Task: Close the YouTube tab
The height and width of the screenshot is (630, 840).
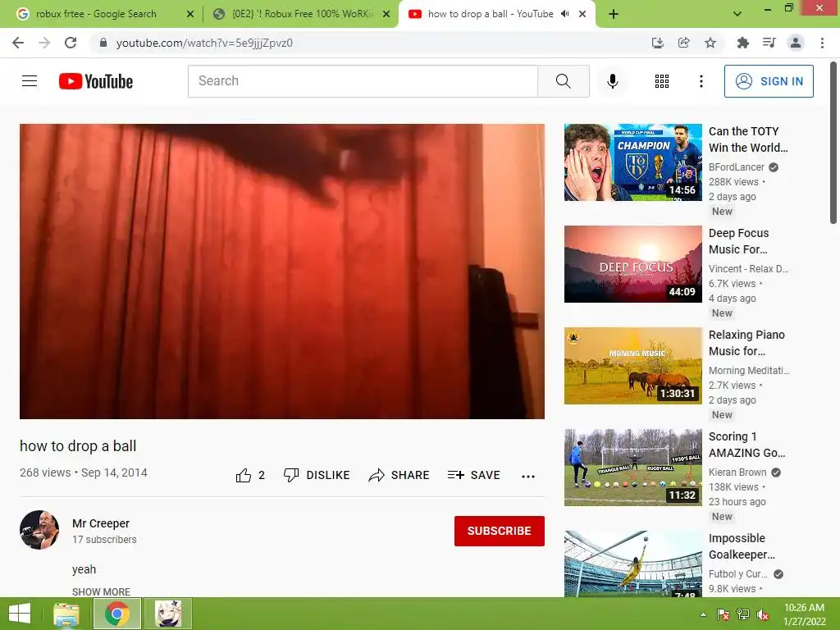Action: point(582,15)
